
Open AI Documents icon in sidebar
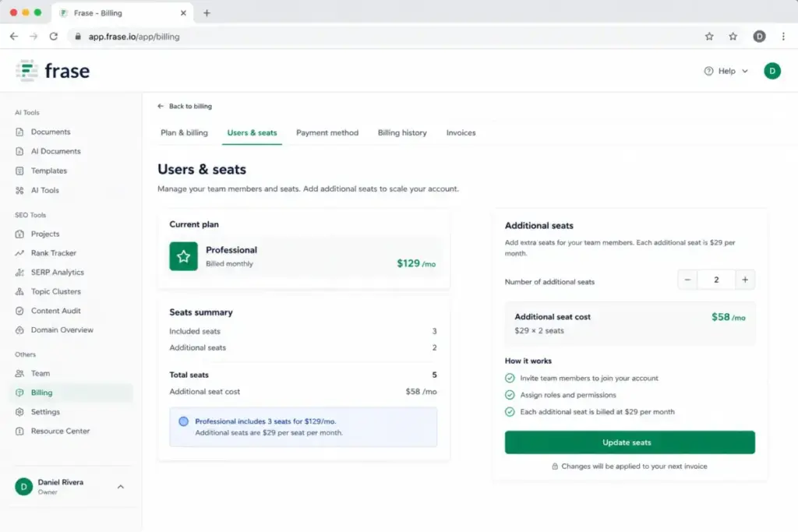click(x=19, y=151)
